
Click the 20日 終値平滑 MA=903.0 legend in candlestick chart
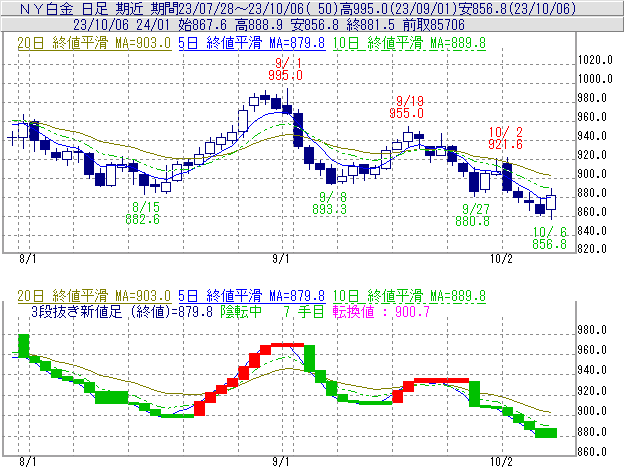click(94, 43)
